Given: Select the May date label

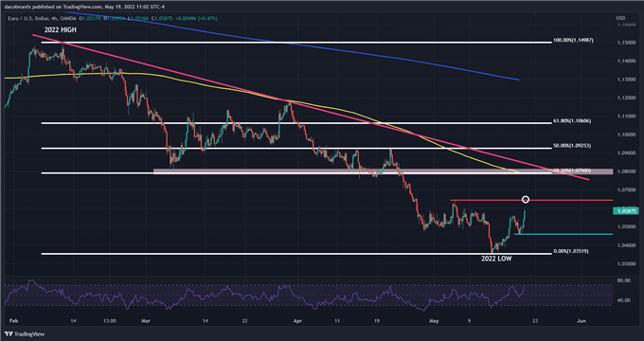Looking at the screenshot, I should 434,321.
